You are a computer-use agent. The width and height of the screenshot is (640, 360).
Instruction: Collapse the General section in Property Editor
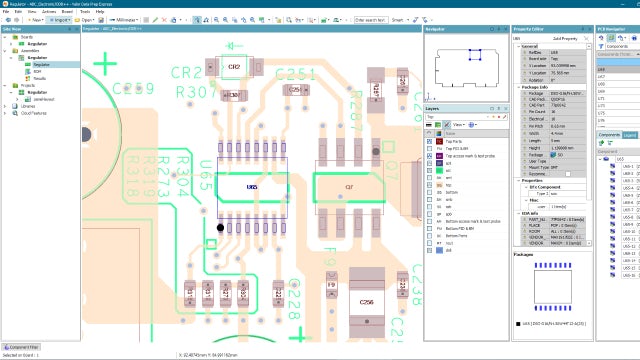coord(519,47)
